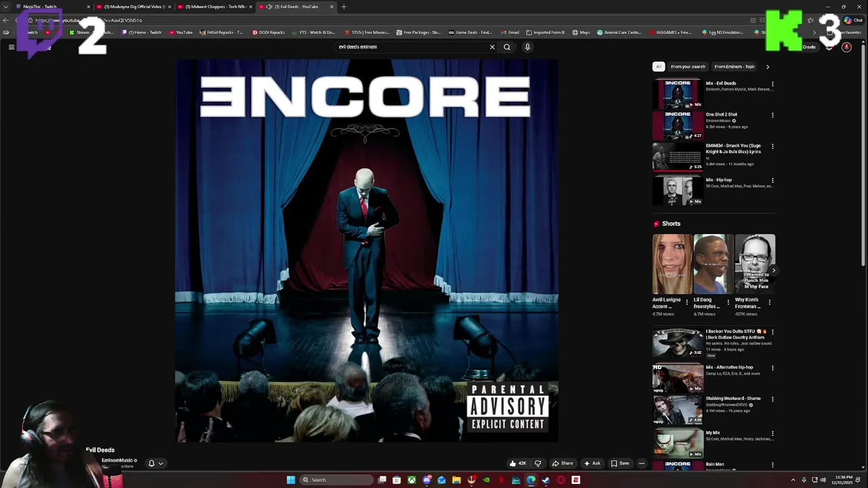Open EMINEM - Smack You lyrics video
This screenshot has height=488, width=868.
point(677,157)
